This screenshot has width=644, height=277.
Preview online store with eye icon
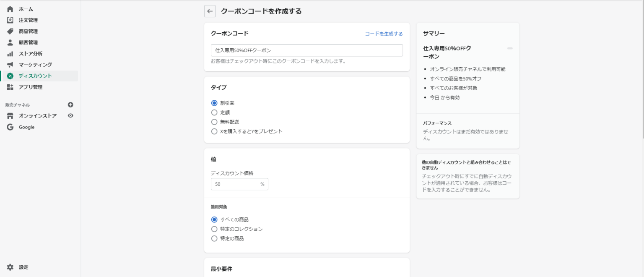70,116
